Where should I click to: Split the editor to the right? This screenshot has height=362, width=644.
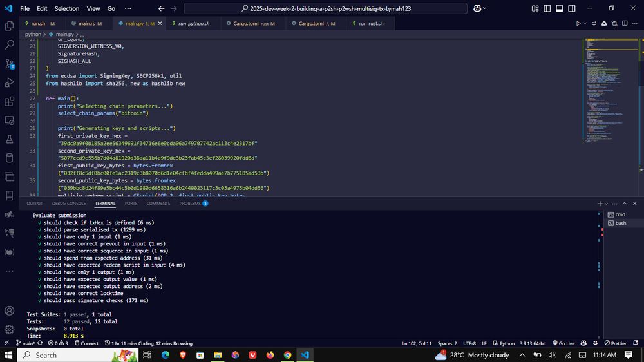click(x=625, y=23)
